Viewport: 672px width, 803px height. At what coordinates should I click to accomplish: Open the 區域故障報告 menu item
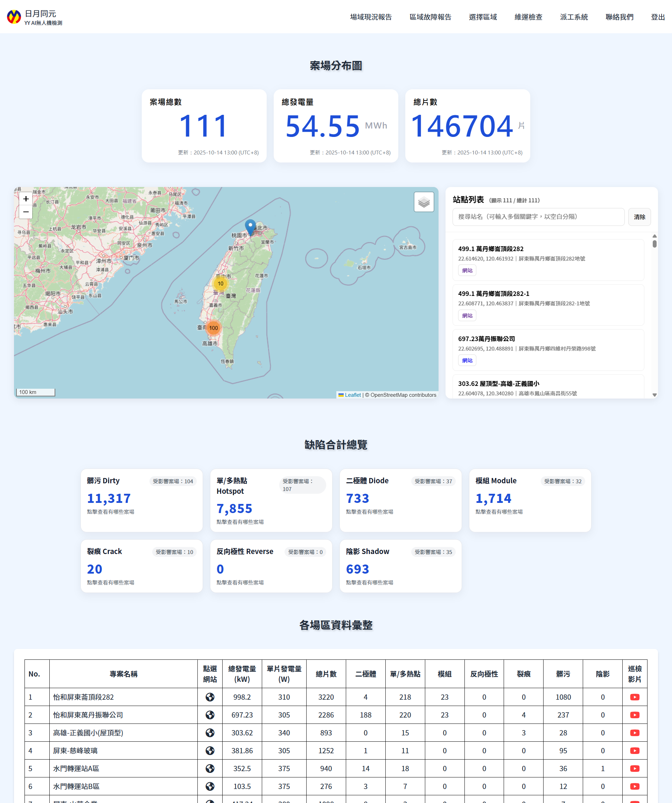430,17
